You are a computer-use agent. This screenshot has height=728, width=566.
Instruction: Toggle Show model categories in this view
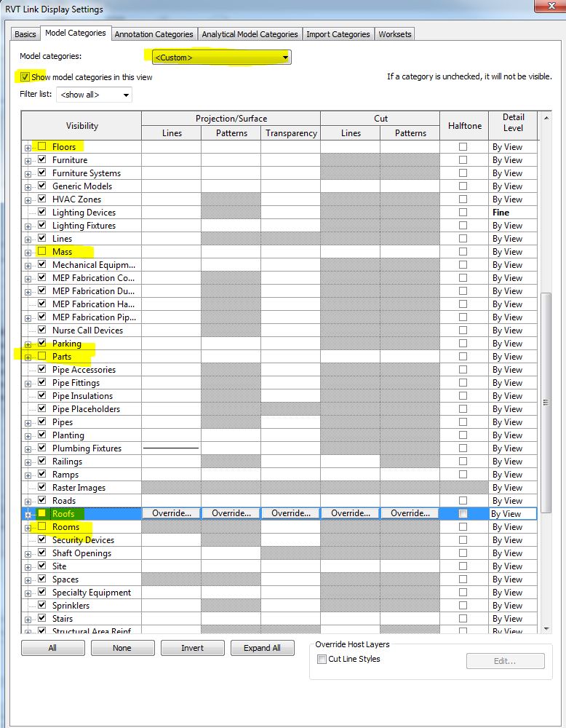pyautogui.click(x=25, y=77)
